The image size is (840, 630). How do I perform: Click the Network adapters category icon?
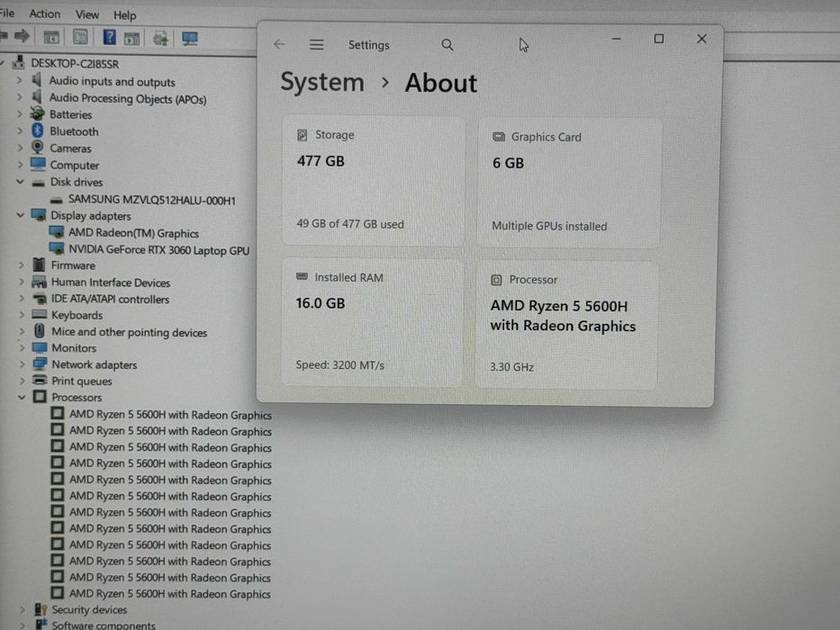click(x=40, y=364)
